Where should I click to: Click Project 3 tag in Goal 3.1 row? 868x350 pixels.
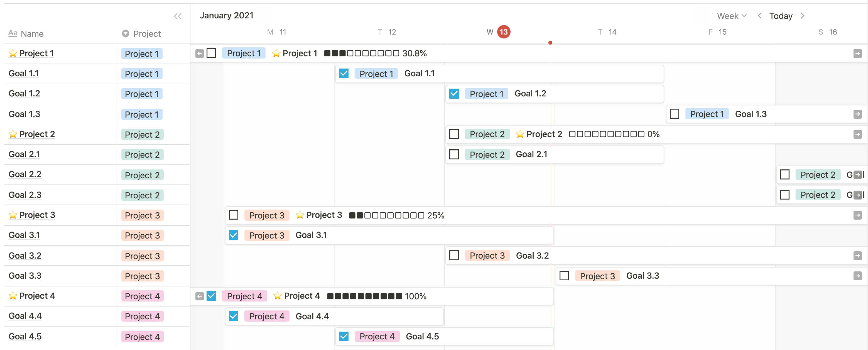[x=142, y=236]
